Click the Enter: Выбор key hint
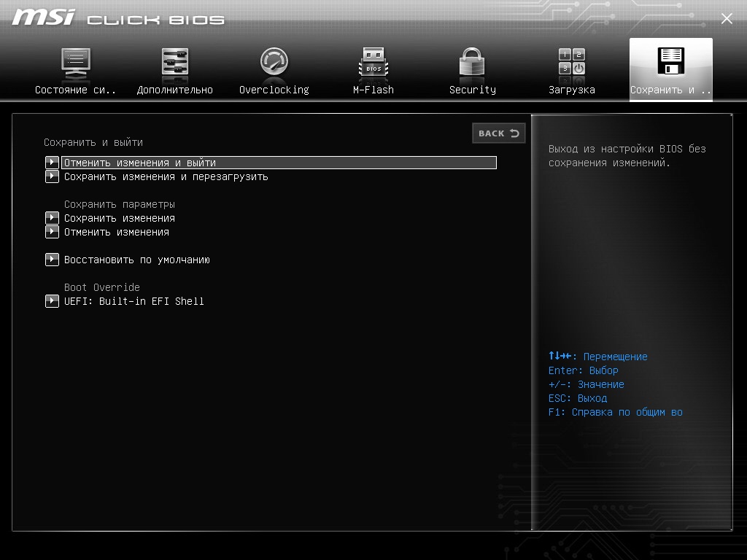 584,370
